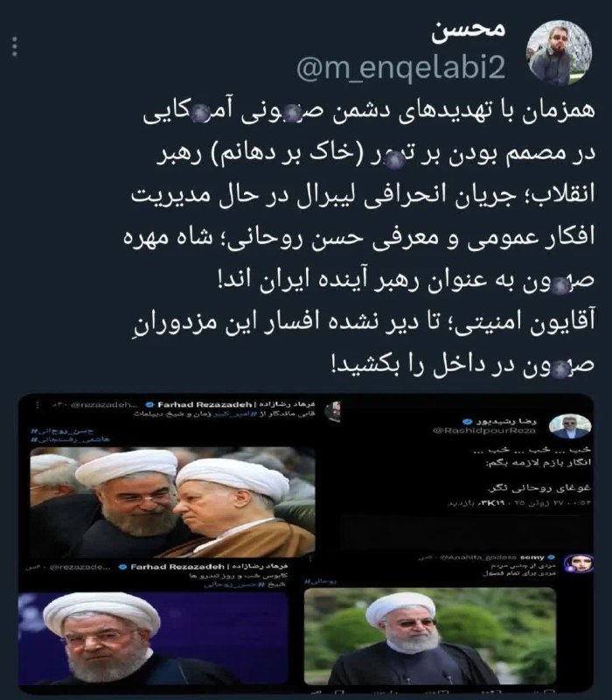Viewport: 612px width, 700px height.
Task: Open three-dot menu on top Farhad Rezazadeh tweet
Action: [x=38, y=405]
